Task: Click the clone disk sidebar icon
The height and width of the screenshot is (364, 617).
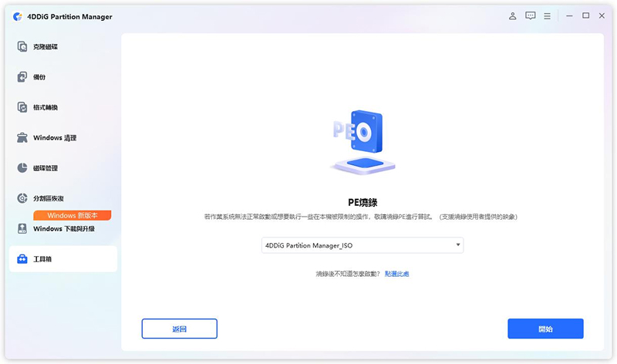Action: [22, 46]
